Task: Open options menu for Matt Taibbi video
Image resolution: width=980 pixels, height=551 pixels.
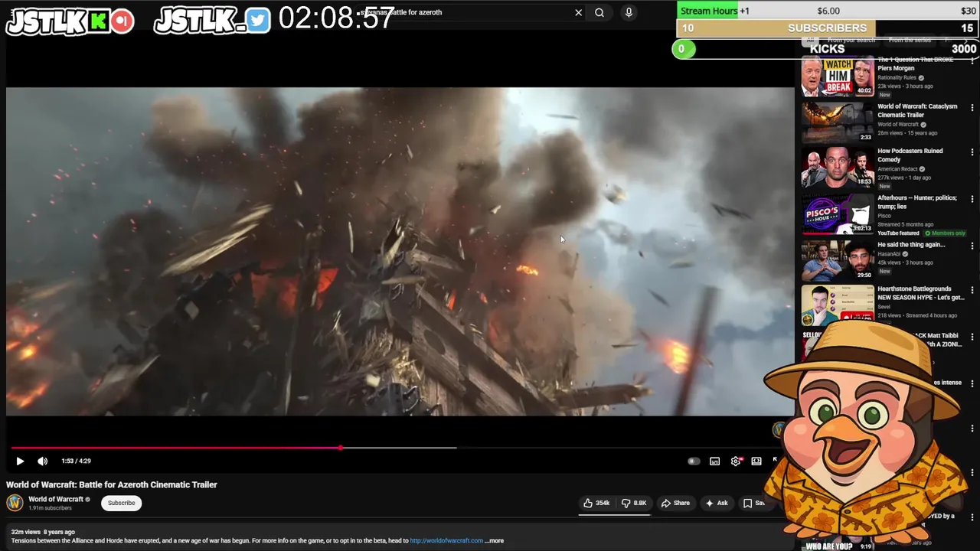Action: pos(972,337)
